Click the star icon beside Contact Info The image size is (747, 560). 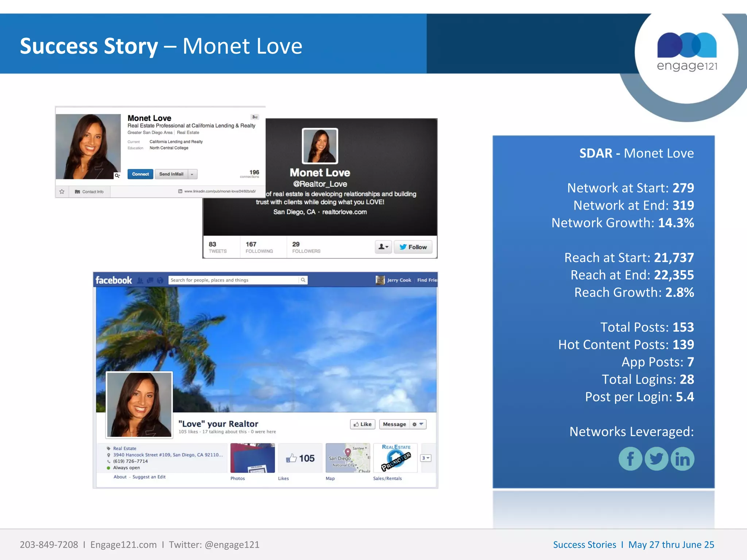pyautogui.click(x=62, y=191)
